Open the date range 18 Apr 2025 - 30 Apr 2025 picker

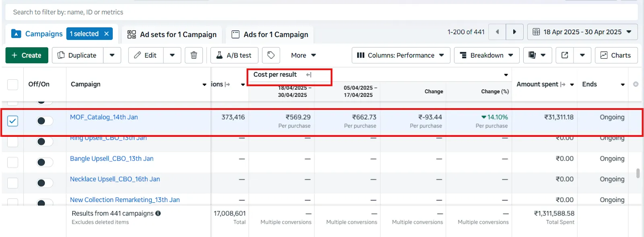(x=582, y=32)
